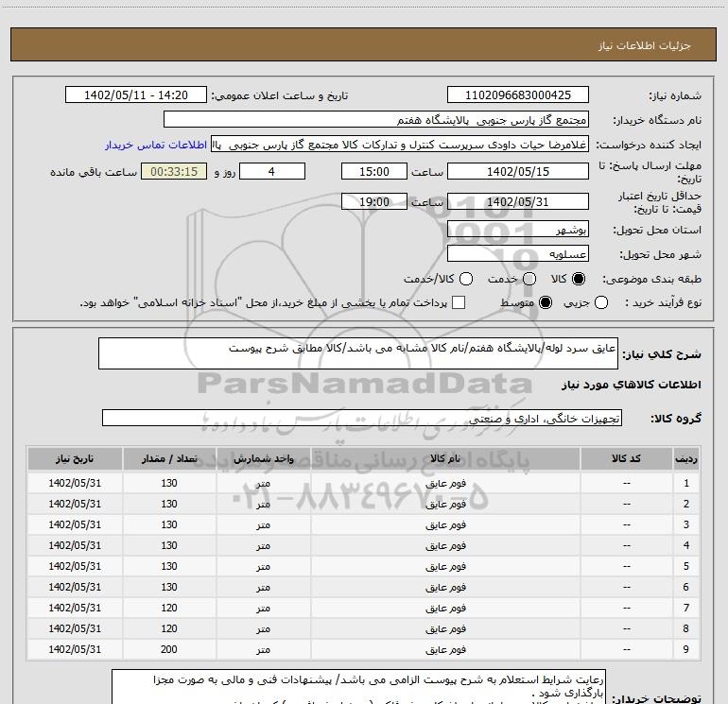Click the تعداد / مقدار column header
The image size is (728, 704).
pos(169,459)
